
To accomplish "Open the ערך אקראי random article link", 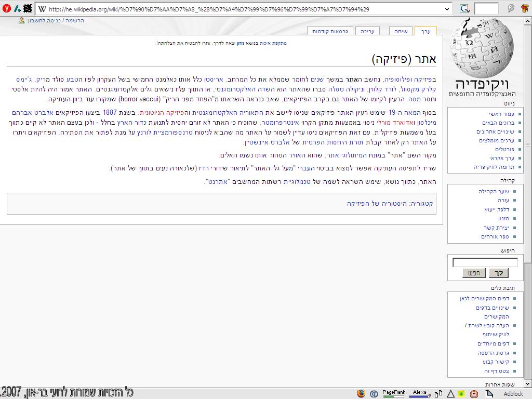I will coord(502,158).
